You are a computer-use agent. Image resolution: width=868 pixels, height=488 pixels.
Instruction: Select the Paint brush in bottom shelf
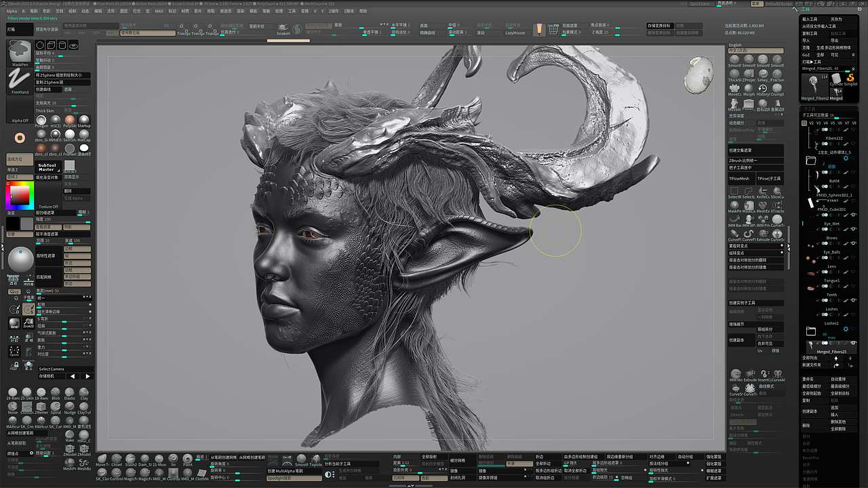(188, 460)
